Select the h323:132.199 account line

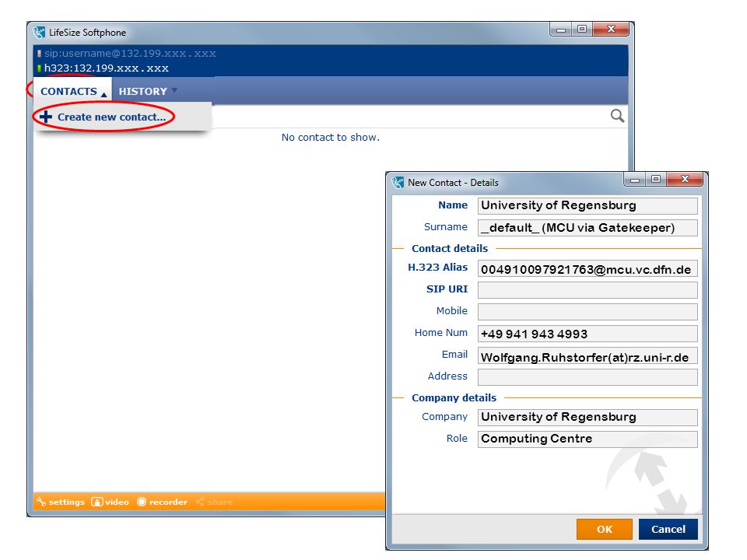tap(103, 68)
